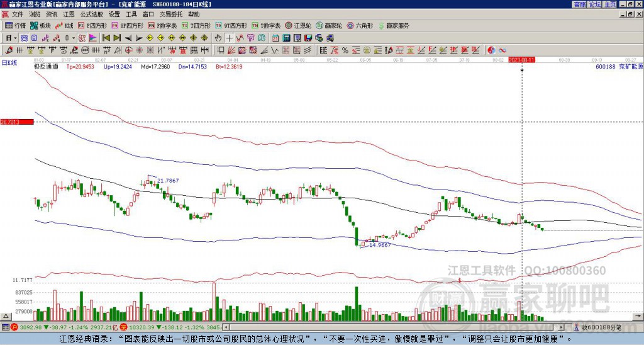Open the 板块 sector panel
The image size is (644, 345).
pos(40,25)
